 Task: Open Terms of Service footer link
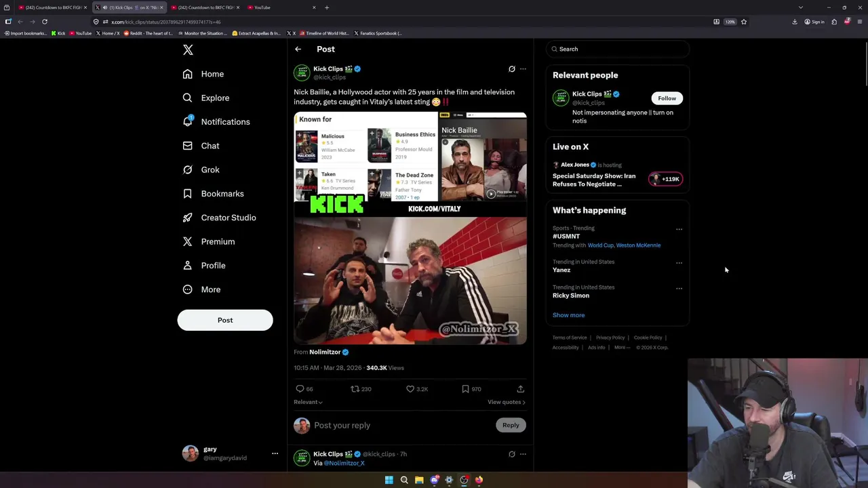(570, 338)
